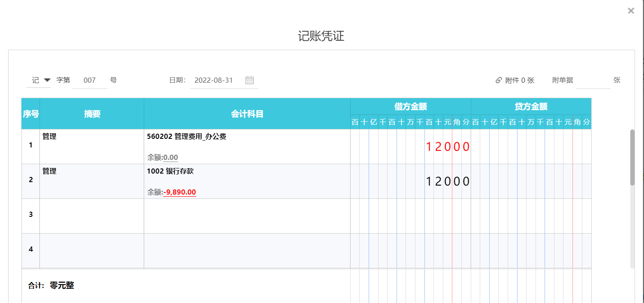644x303 pixels.
Task: Select the red debit amount 12000
Action: click(x=447, y=147)
